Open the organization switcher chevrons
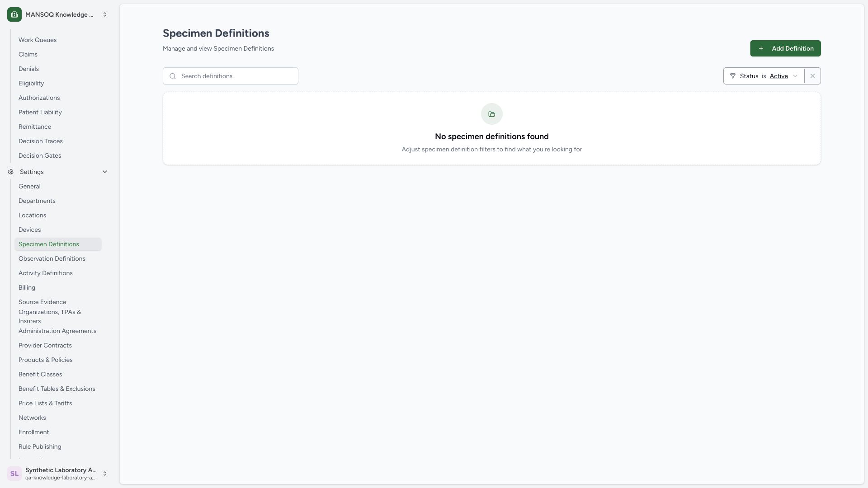The width and height of the screenshot is (868, 488). (x=105, y=14)
